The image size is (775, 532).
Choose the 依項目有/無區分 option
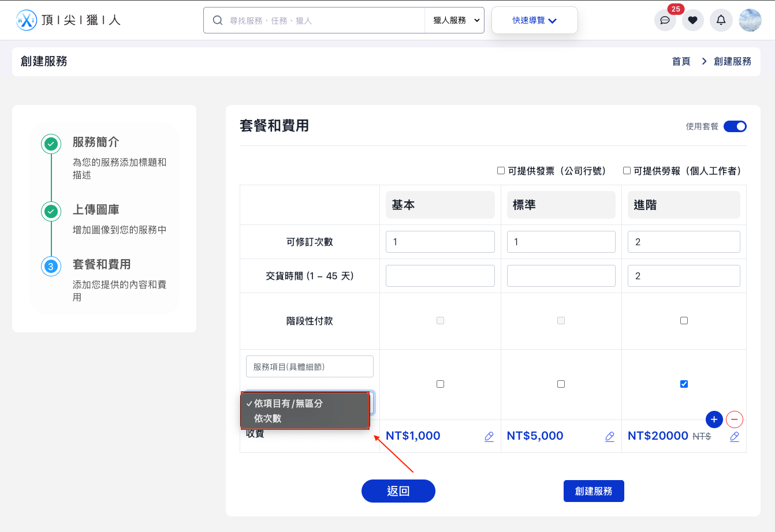(x=288, y=403)
